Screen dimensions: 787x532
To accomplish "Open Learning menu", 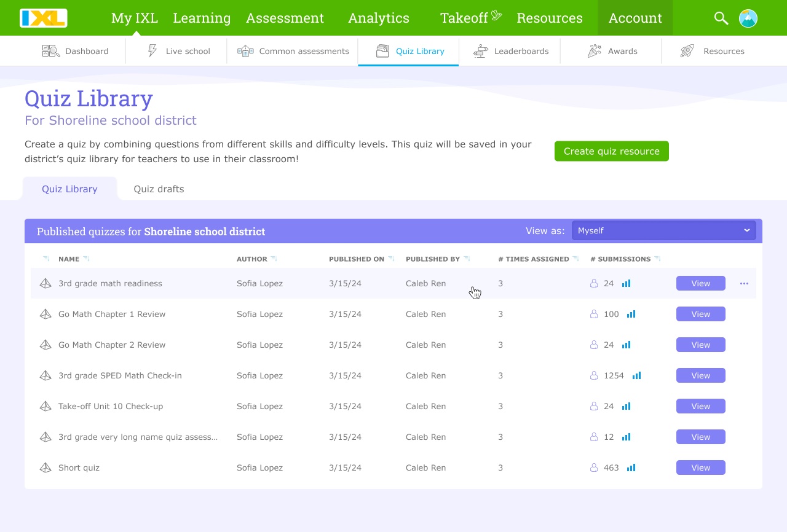I will coord(202,18).
